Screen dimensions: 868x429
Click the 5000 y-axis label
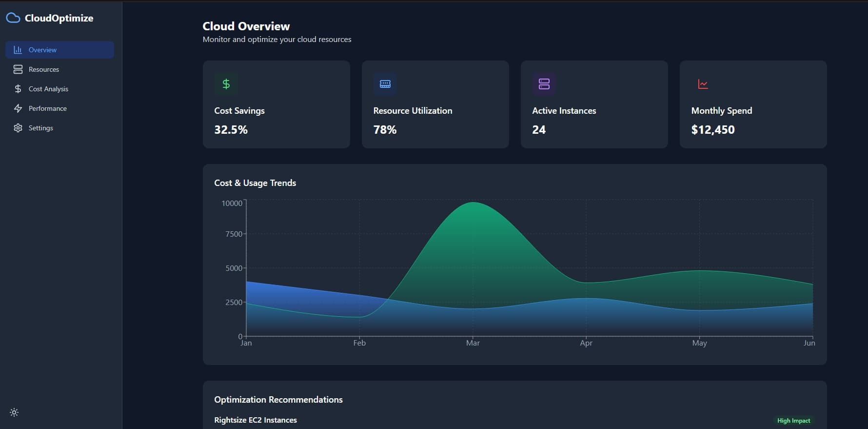234,268
